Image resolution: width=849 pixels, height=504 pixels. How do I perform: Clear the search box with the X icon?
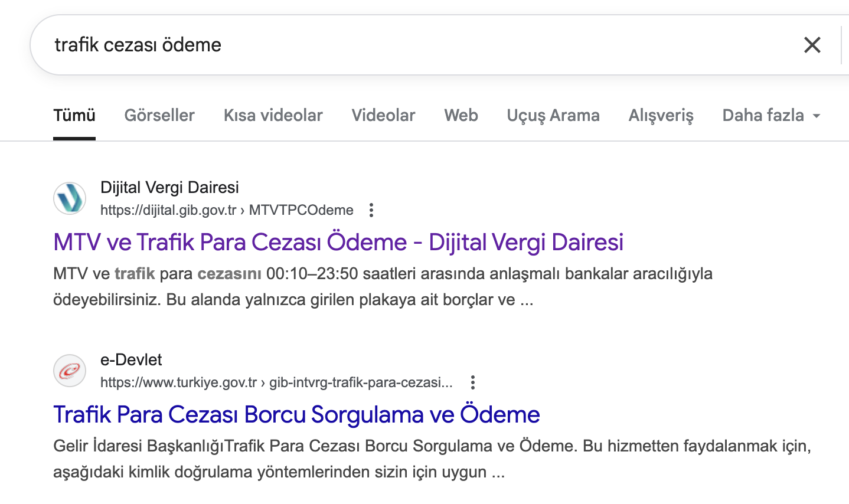[x=812, y=45]
